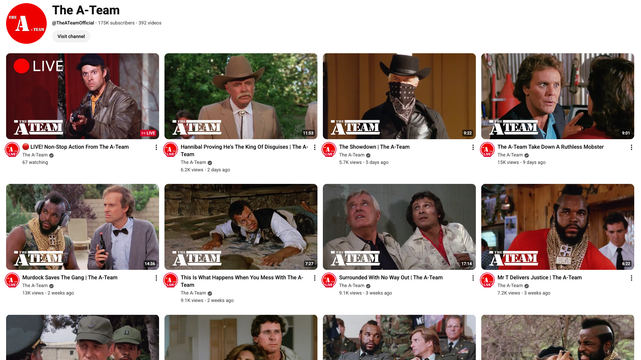Open more options for Surrounded With No Way Out
Viewport: 641px width, 360px height.
(x=473, y=278)
